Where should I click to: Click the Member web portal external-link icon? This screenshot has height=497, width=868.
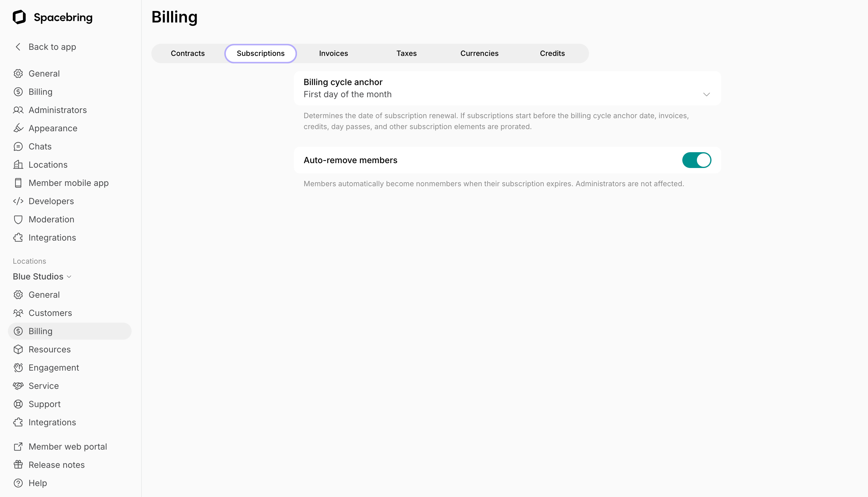click(x=18, y=447)
